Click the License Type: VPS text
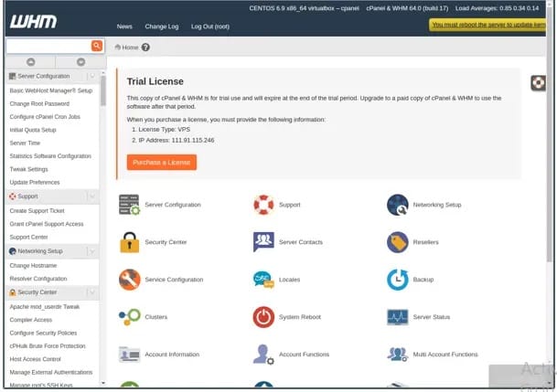This screenshot has width=557, height=392. click(164, 130)
